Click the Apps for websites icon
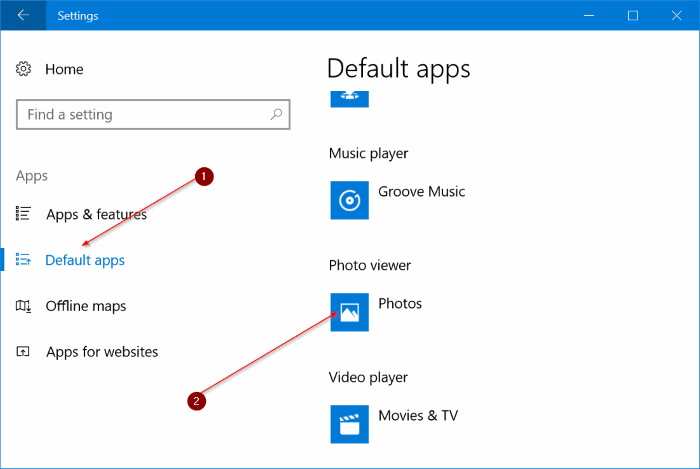 point(23,352)
